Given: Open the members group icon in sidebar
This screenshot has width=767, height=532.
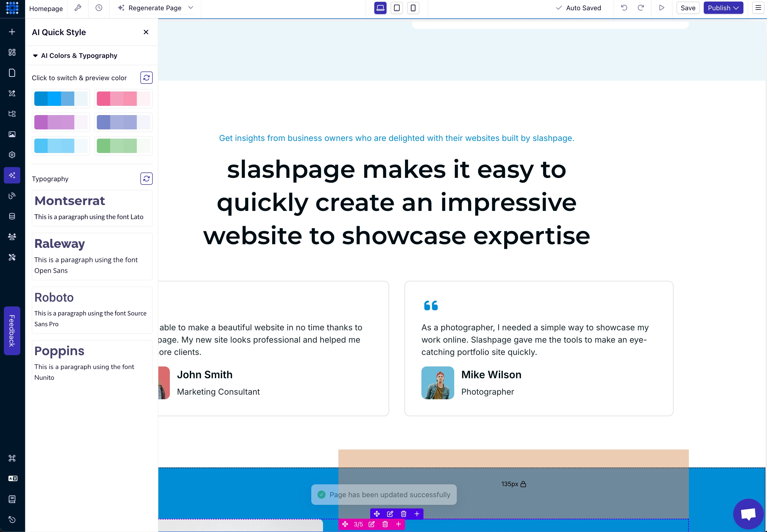Looking at the screenshot, I should (12, 237).
